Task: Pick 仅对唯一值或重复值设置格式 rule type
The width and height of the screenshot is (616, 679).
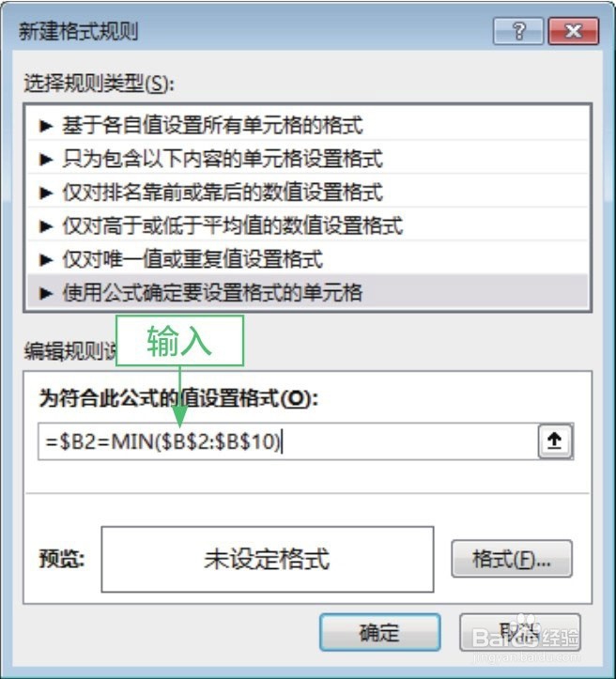Action: [307, 259]
